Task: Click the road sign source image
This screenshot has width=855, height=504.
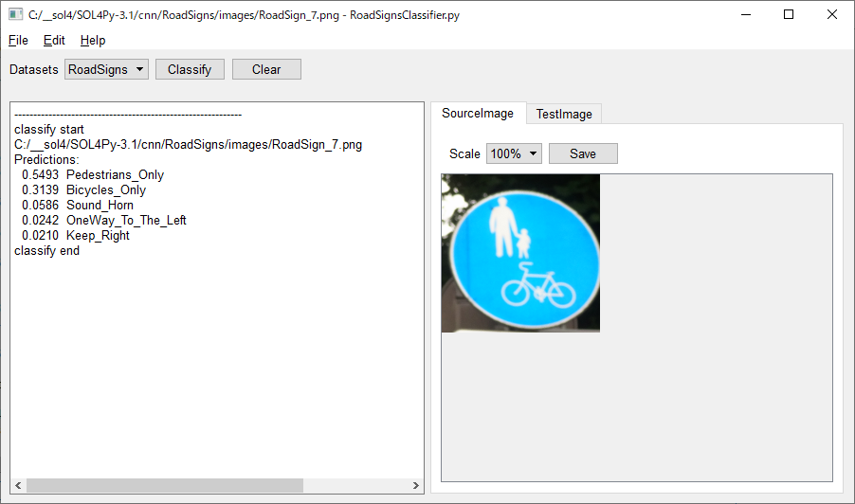Action: pyautogui.click(x=520, y=253)
